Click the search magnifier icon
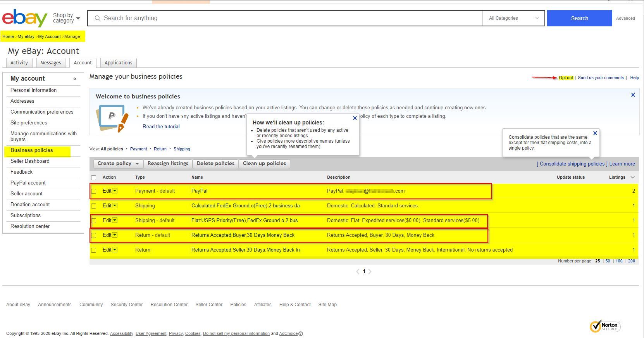The image size is (644, 338). pyautogui.click(x=98, y=18)
